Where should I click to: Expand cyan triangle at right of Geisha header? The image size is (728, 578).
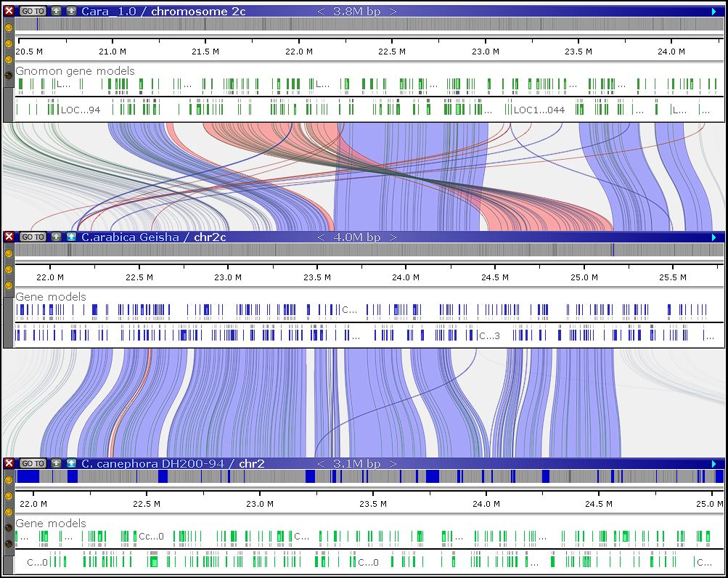click(714, 237)
